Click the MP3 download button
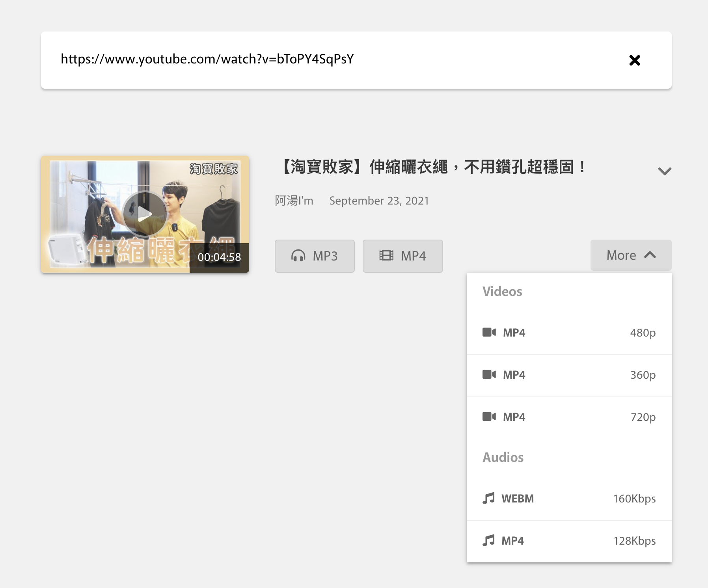 (x=315, y=256)
